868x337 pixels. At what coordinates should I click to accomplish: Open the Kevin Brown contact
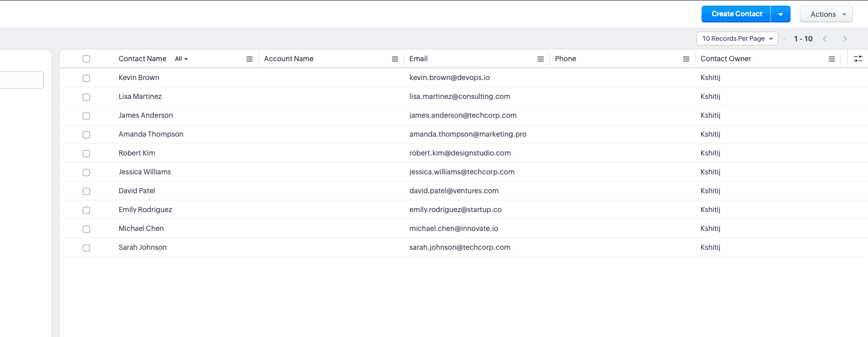[x=139, y=77]
